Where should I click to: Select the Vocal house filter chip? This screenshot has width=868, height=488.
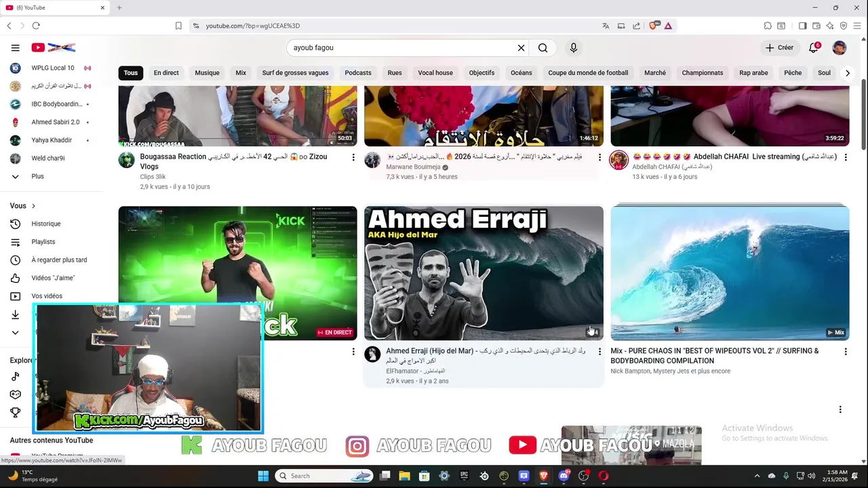pyautogui.click(x=435, y=73)
